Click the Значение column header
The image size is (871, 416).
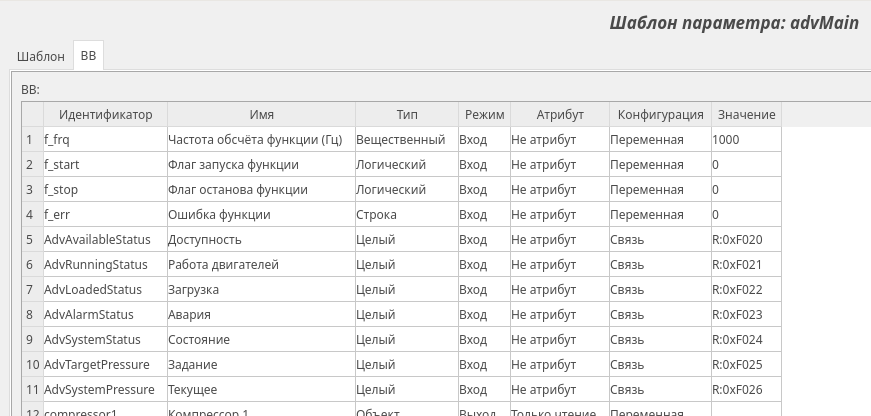pos(746,115)
